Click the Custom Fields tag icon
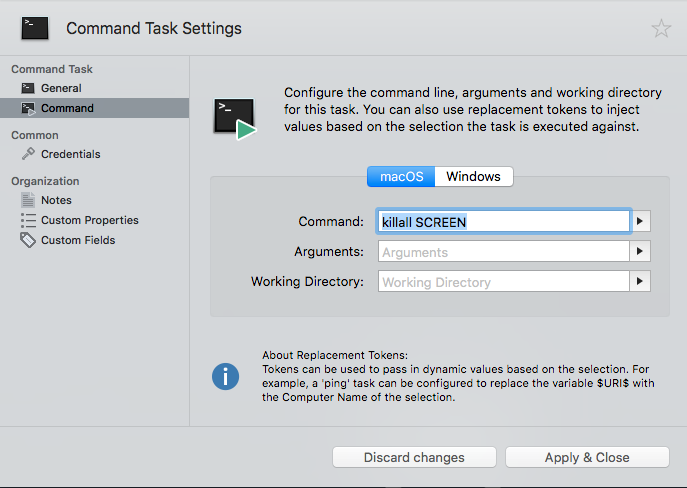Image resolution: width=687 pixels, height=488 pixels. (28, 240)
